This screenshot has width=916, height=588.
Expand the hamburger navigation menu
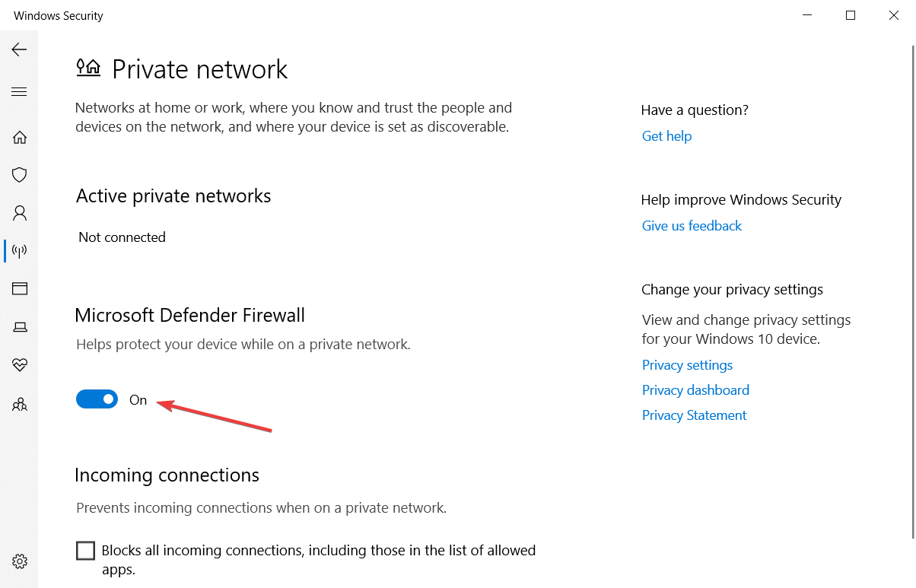pyautogui.click(x=19, y=92)
